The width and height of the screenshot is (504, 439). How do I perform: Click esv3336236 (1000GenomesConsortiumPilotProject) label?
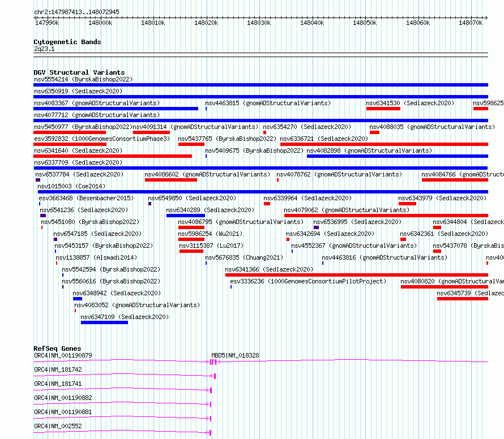pos(308,281)
